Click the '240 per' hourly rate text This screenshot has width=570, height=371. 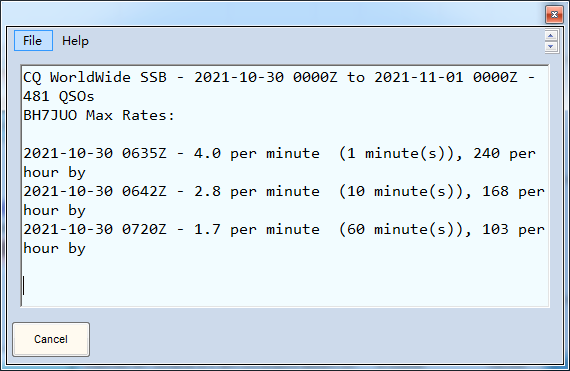point(504,154)
